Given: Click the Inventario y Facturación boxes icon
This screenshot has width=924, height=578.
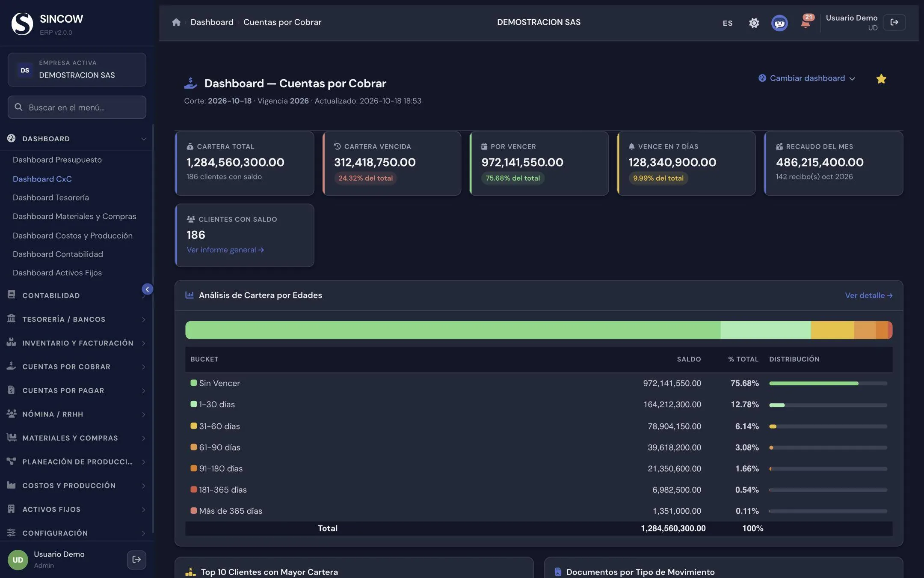Looking at the screenshot, I should [x=12, y=343].
